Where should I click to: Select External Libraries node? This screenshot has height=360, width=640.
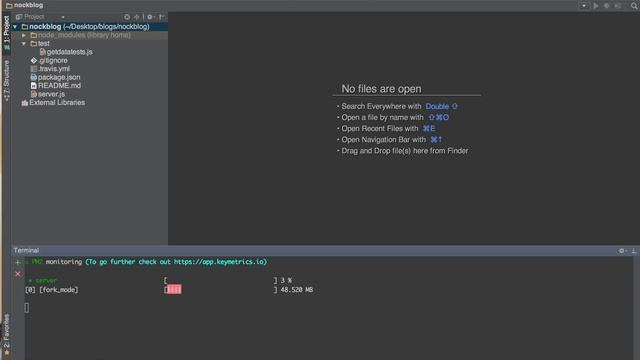[x=53, y=103]
